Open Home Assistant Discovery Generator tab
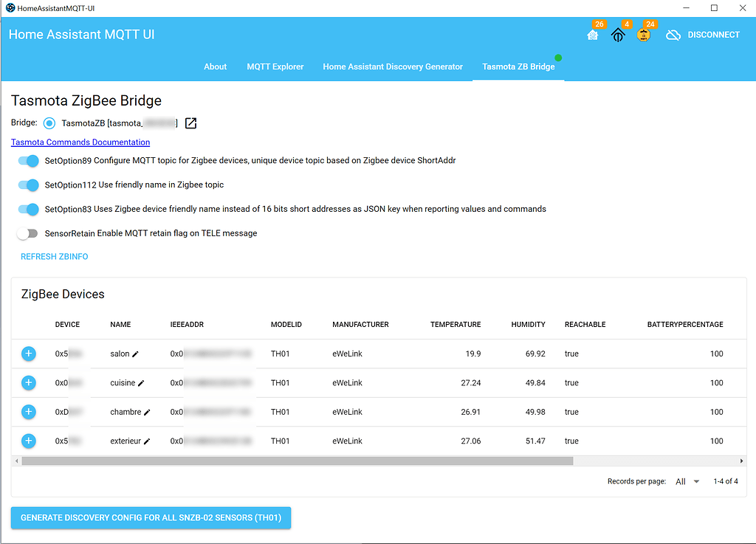Viewport: 756px width, 544px height. pyautogui.click(x=393, y=67)
